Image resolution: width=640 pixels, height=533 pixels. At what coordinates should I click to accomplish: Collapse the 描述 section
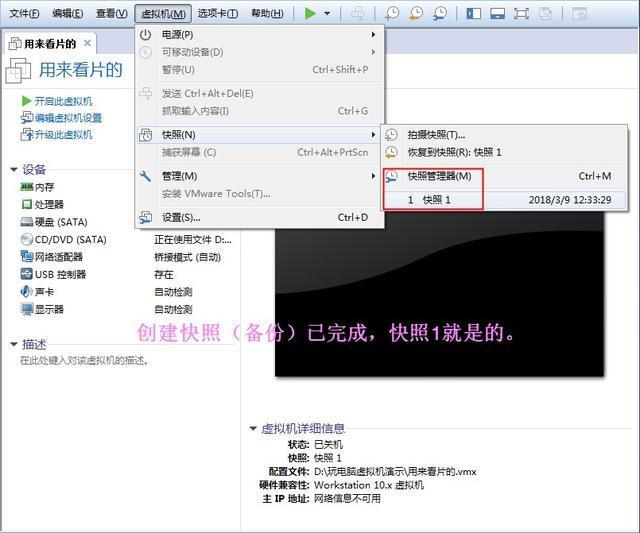tap(14, 344)
